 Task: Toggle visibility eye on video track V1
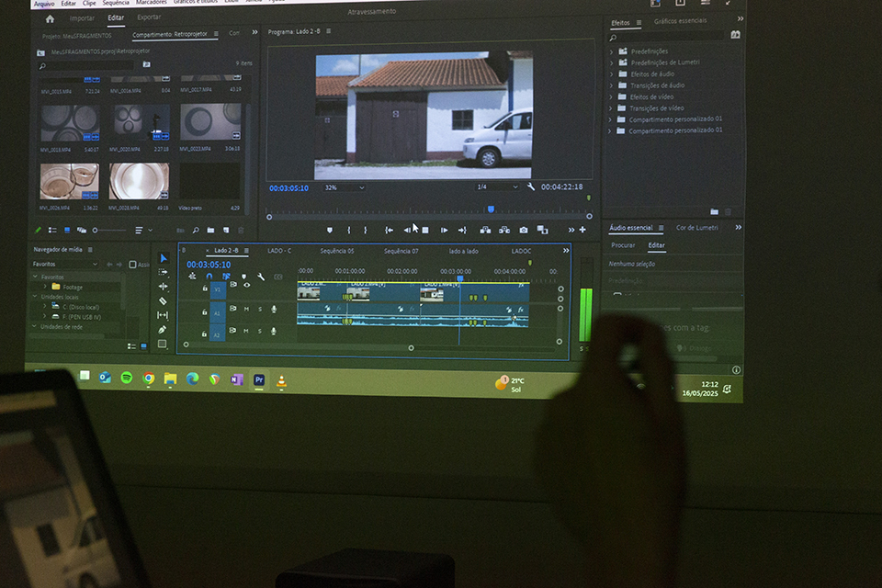(246, 285)
